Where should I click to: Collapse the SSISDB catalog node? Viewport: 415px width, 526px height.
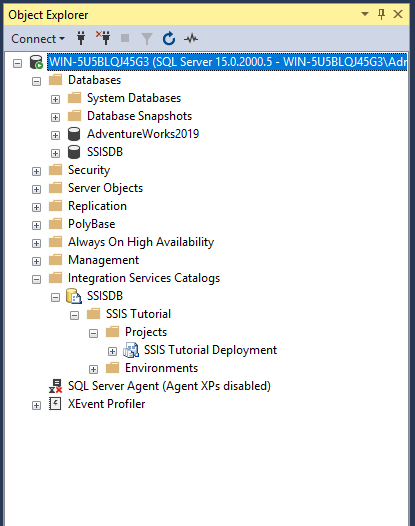coord(55,298)
